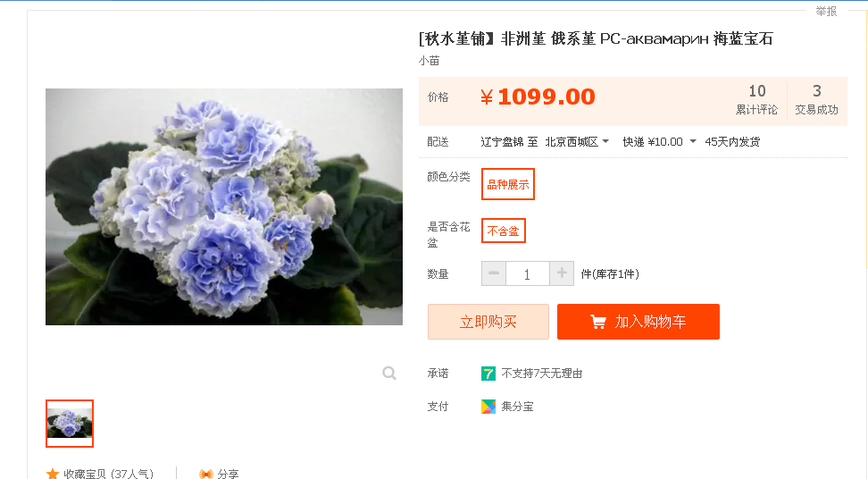Image resolution: width=868 pixels, height=479 pixels.
Task: Click the 立即购买 buy now button
Action: 488,322
